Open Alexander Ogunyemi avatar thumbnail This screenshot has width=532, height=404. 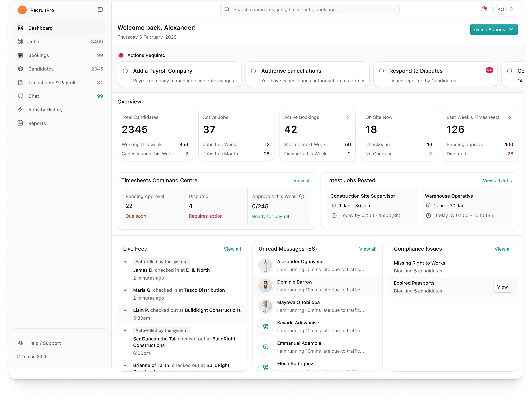[266, 265]
